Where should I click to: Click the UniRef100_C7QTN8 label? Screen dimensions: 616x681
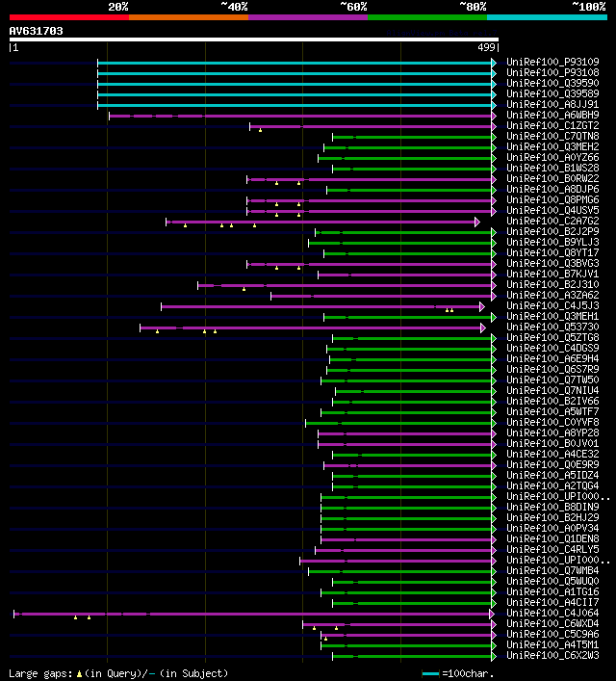(x=552, y=136)
